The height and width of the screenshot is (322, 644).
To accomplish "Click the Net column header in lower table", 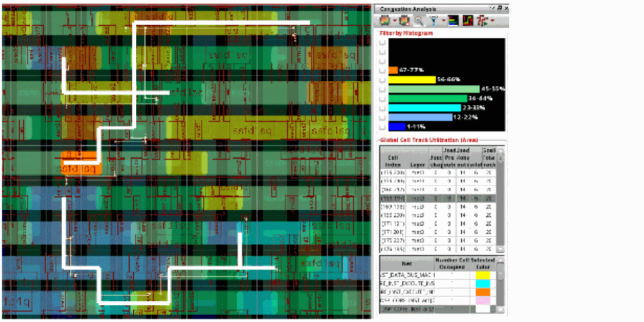I will 407,263.
